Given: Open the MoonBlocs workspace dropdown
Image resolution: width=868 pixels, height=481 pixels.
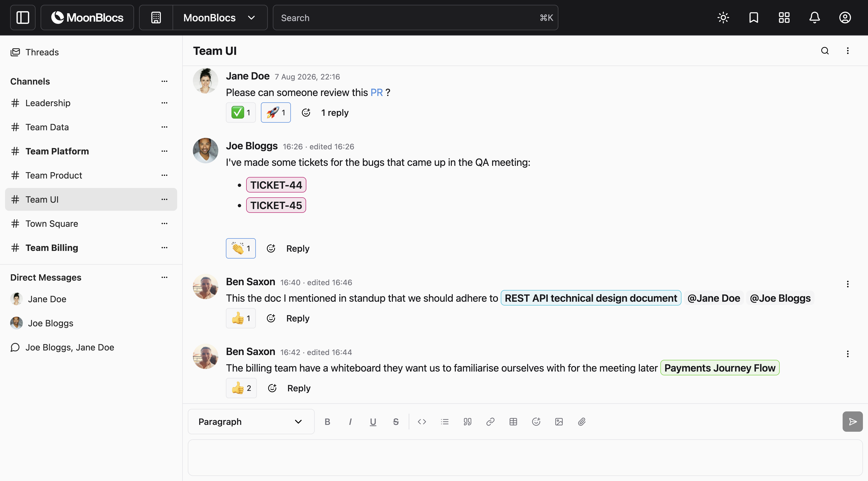Looking at the screenshot, I should point(220,18).
